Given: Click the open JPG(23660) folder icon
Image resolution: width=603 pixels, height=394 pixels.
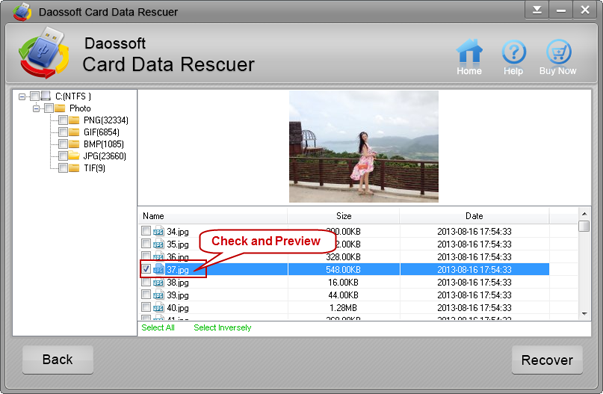Looking at the screenshot, I should (x=74, y=156).
